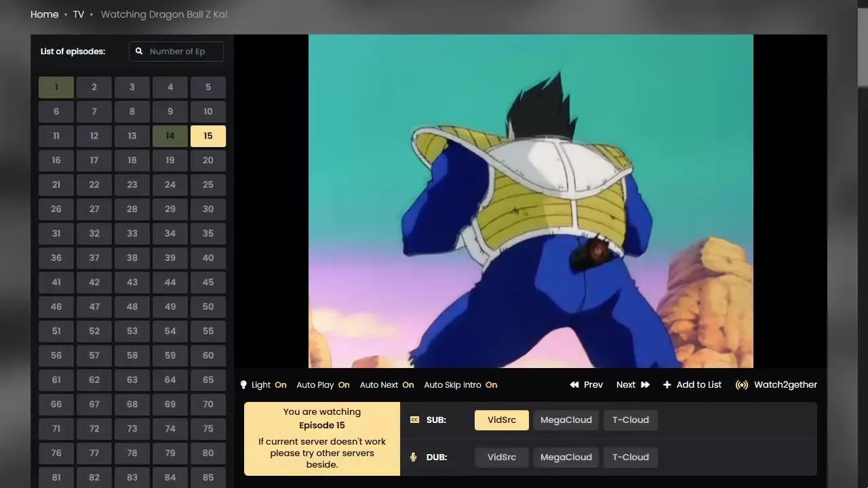Open Watch2gether room
Viewport: 868px width, 488px height.
pos(776,385)
